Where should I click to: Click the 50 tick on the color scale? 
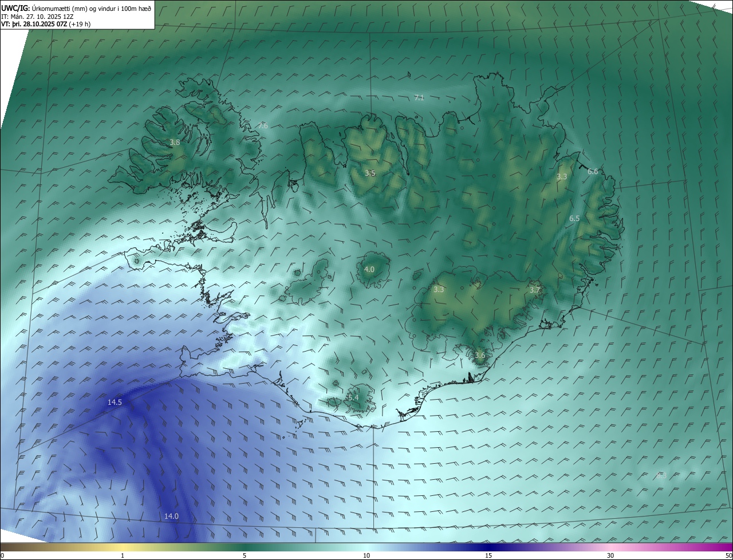(728, 556)
